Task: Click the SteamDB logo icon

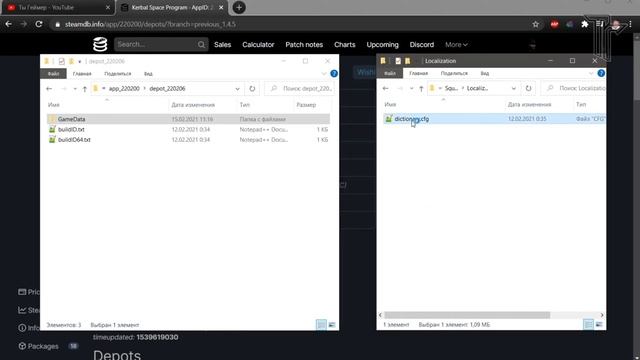Action: (x=100, y=44)
